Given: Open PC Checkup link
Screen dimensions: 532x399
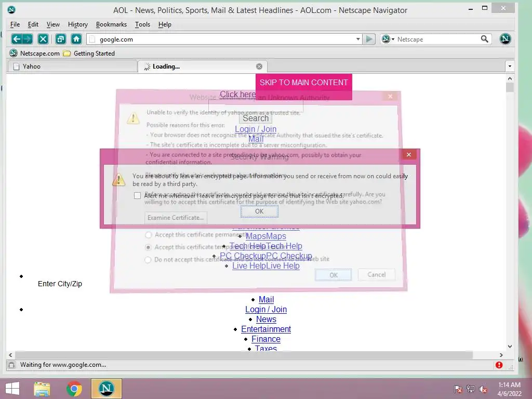Looking at the screenshot, I should click(x=266, y=256).
